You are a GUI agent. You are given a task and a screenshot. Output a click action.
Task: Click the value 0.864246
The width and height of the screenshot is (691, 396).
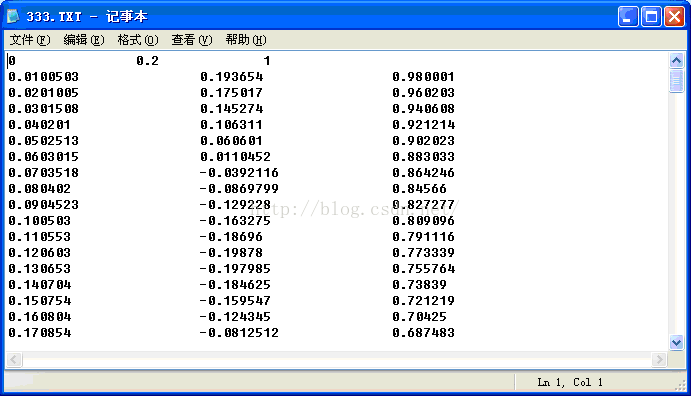(x=424, y=173)
